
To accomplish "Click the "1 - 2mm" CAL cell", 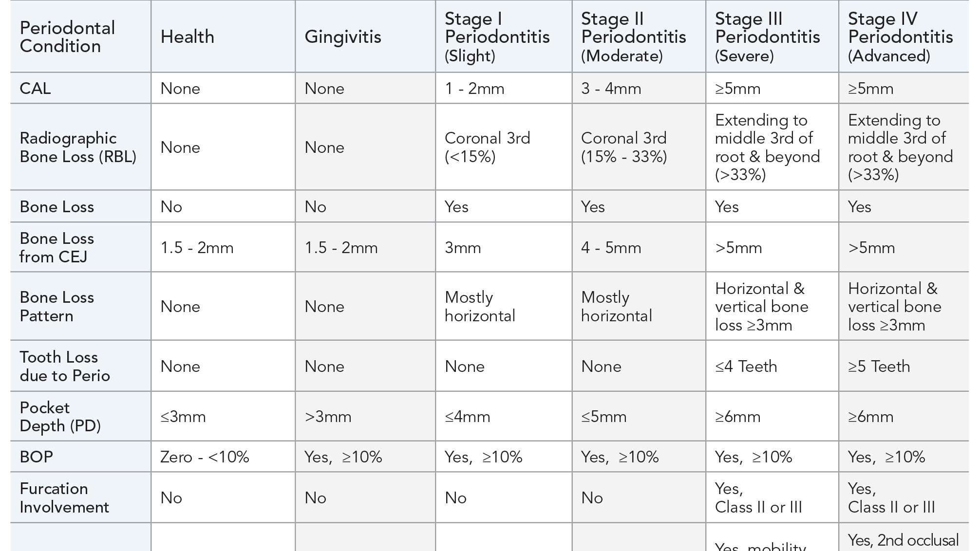I will 474,89.
